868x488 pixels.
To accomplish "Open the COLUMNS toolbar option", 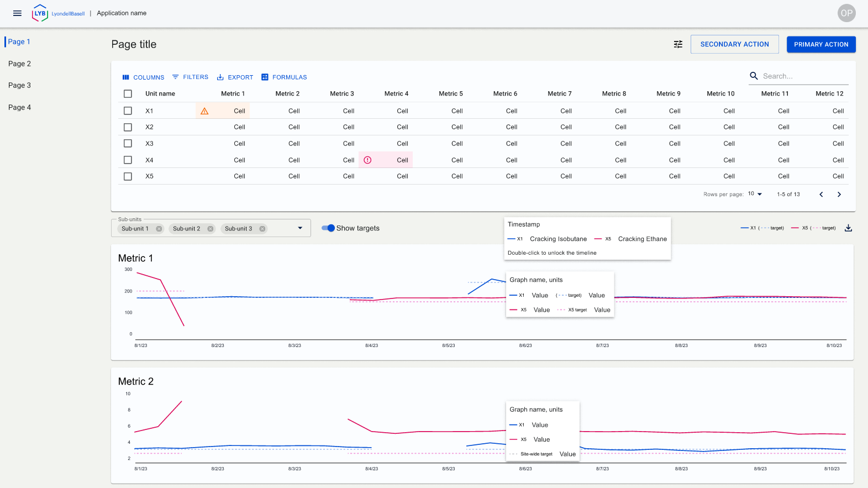I will coord(143,77).
